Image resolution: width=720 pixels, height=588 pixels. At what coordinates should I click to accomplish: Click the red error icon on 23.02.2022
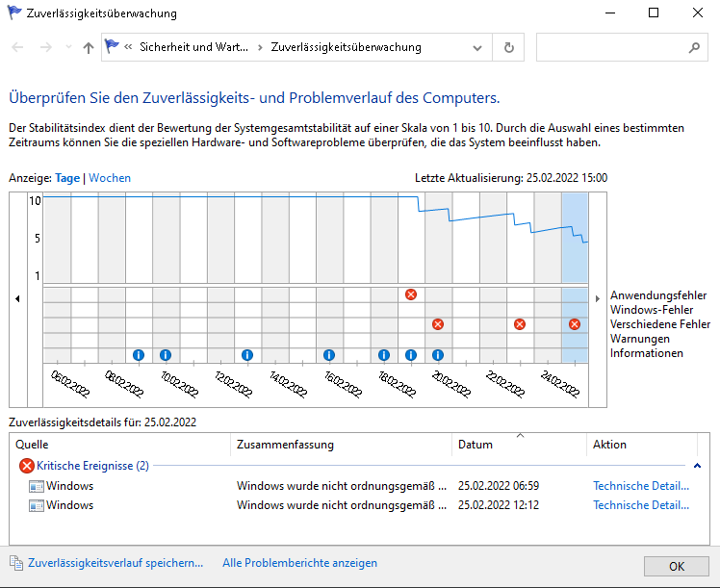tap(520, 324)
